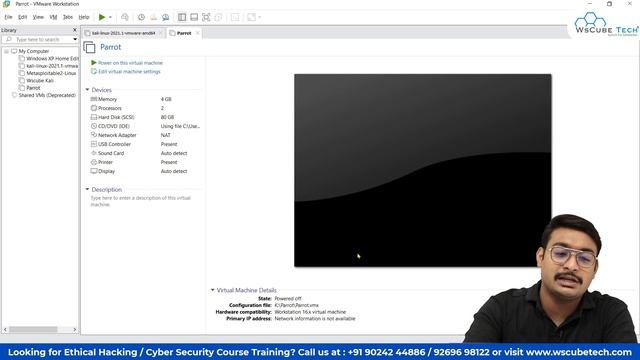Take a snapshot using the clock icon
This screenshot has height=360, width=640.
(x=141, y=17)
